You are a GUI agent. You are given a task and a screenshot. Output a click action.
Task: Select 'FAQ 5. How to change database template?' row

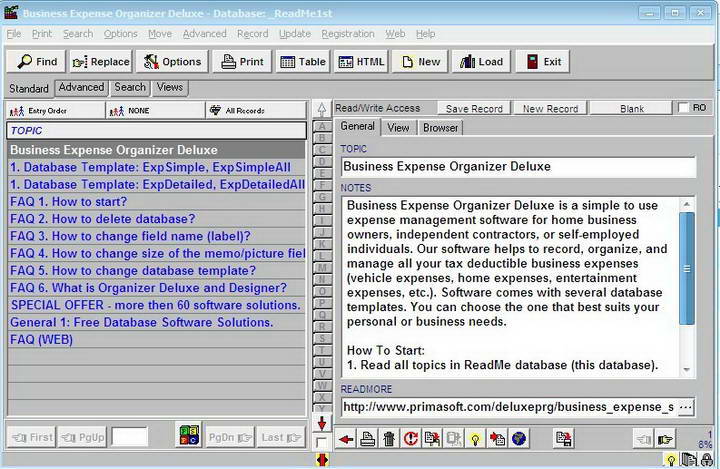pyautogui.click(x=156, y=271)
